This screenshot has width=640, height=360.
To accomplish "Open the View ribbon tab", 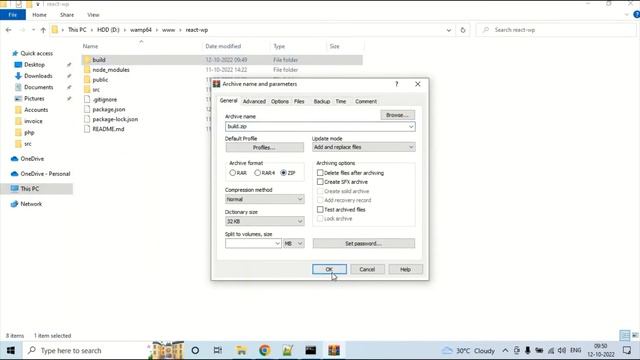I will pos(93,15).
